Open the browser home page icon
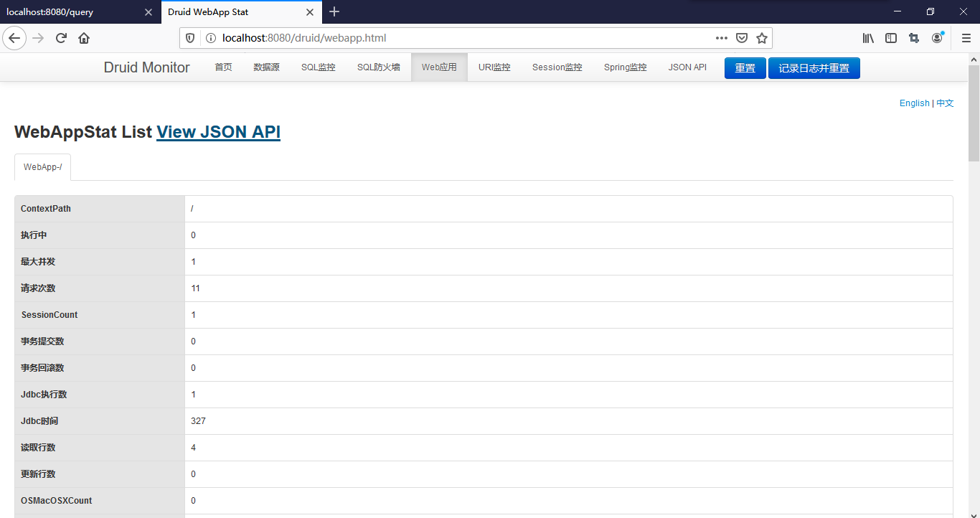The height and width of the screenshot is (518, 980). [84, 38]
